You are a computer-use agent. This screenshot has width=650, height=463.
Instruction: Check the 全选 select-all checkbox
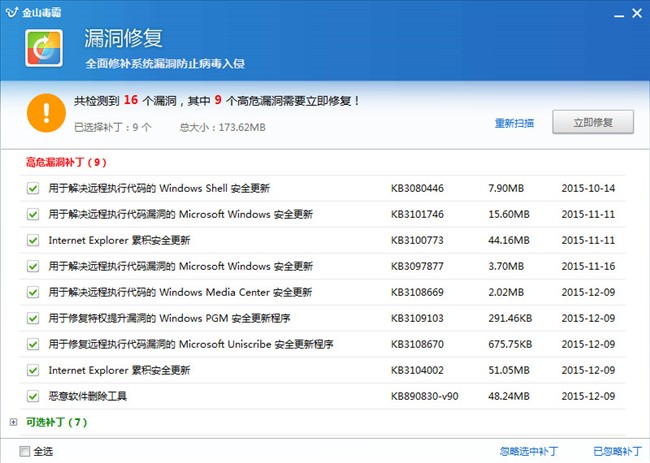[x=25, y=451]
